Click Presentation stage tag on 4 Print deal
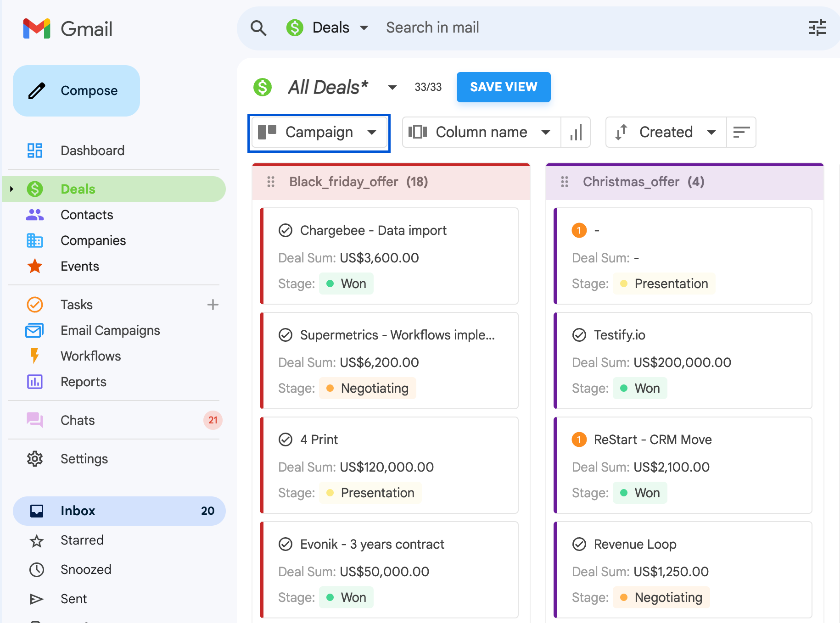The width and height of the screenshot is (840, 623). coord(370,493)
